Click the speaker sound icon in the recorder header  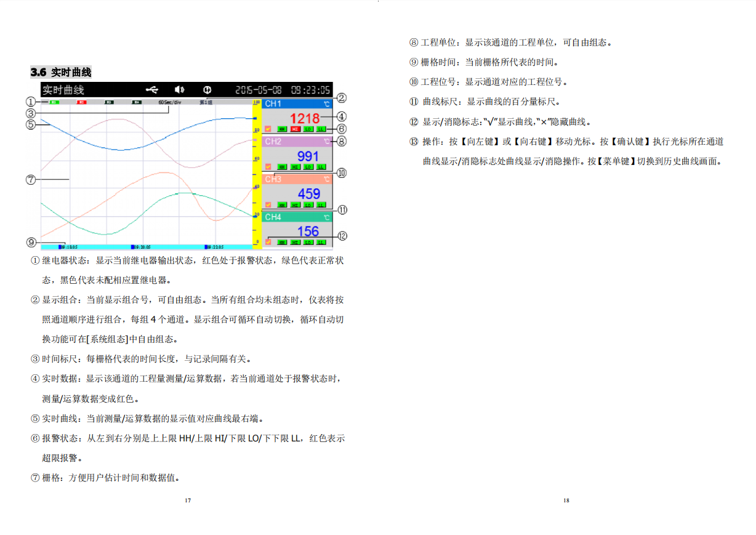(180, 89)
